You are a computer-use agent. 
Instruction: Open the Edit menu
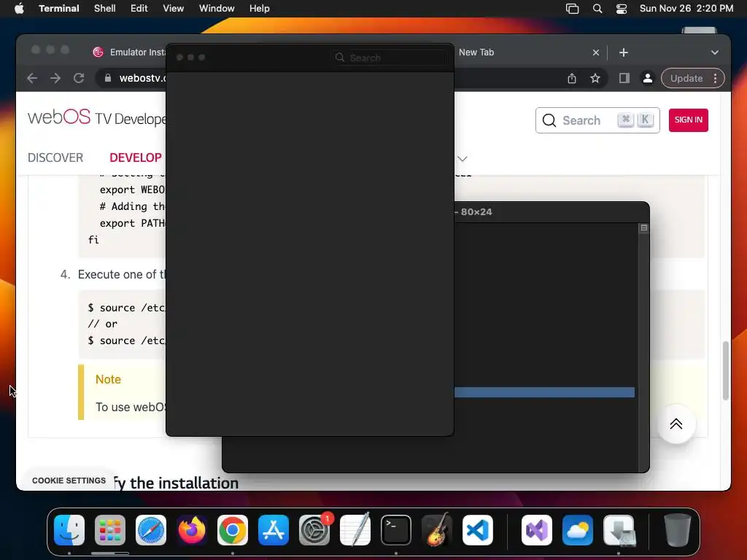point(139,9)
